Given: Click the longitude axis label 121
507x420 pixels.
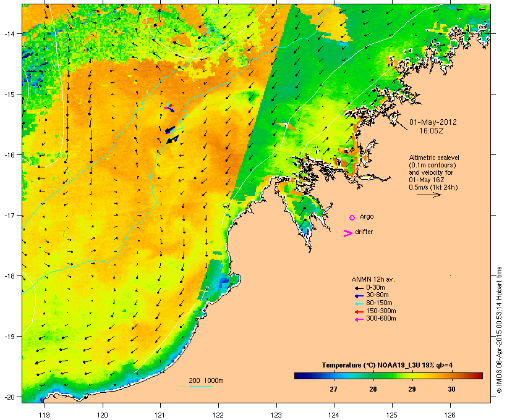Looking at the screenshot, I should (160, 415).
